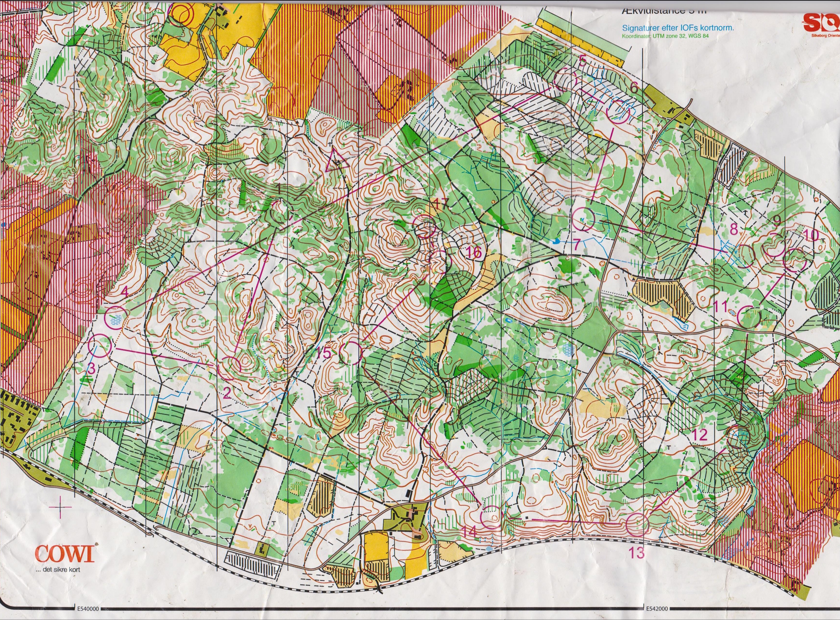Click the text 'Signaturer efter IOFs kortnorm.'
840x620 pixels.
[x=678, y=28]
